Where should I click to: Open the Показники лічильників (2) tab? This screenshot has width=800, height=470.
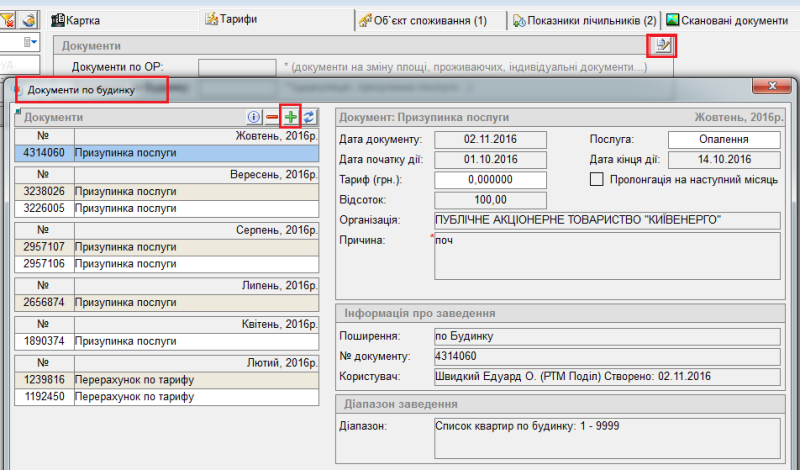click(x=586, y=20)
